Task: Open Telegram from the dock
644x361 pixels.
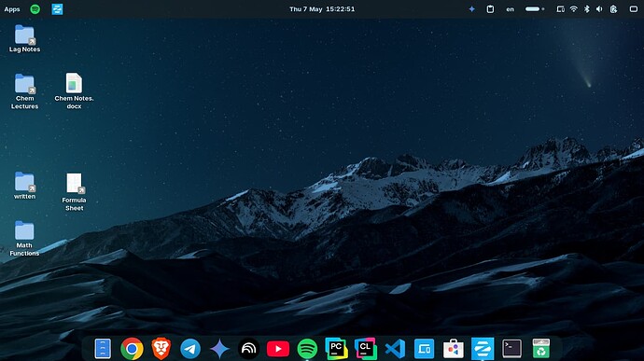Action: point(190,349)
